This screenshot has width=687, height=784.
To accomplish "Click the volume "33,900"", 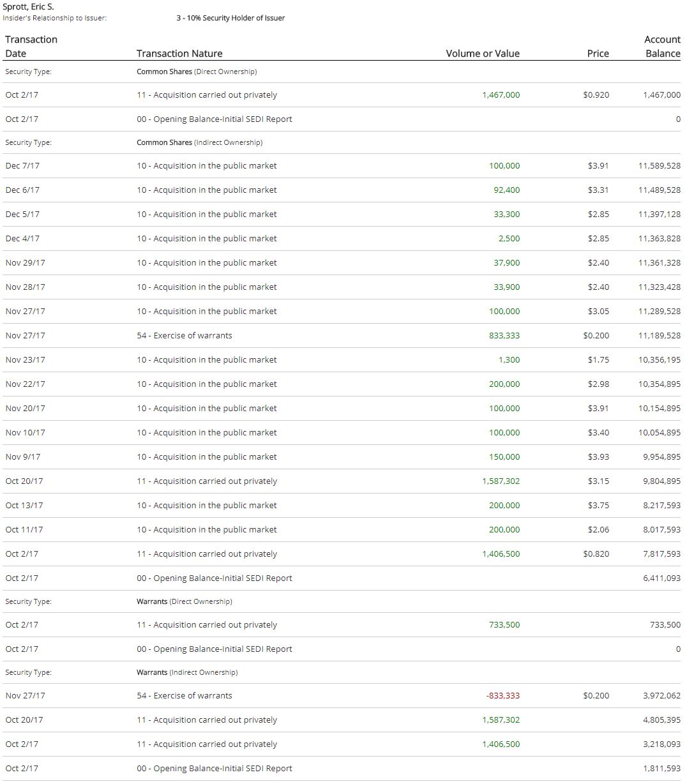I will (507, 287).
